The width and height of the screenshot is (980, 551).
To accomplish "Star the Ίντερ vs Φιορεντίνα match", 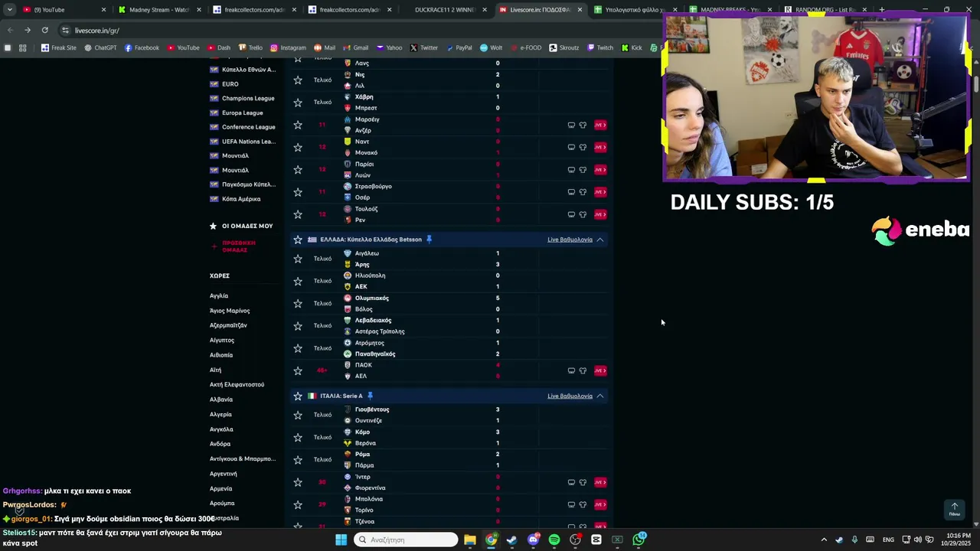I will 298,482.
